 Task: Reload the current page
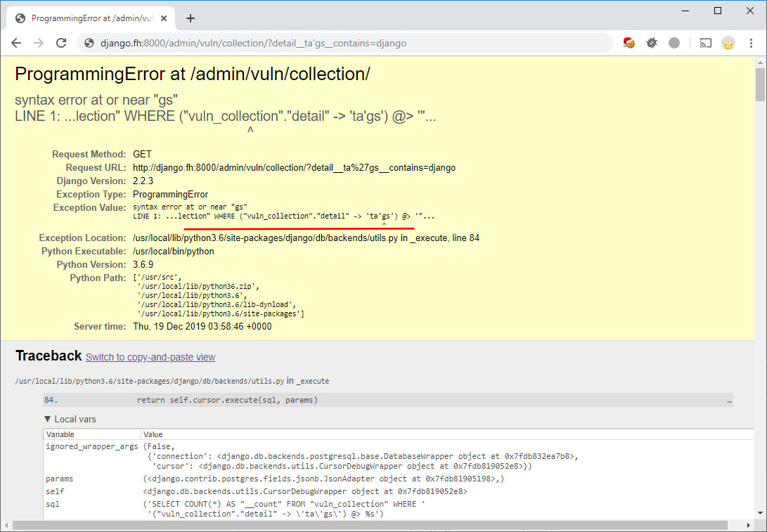coord(61,43)
